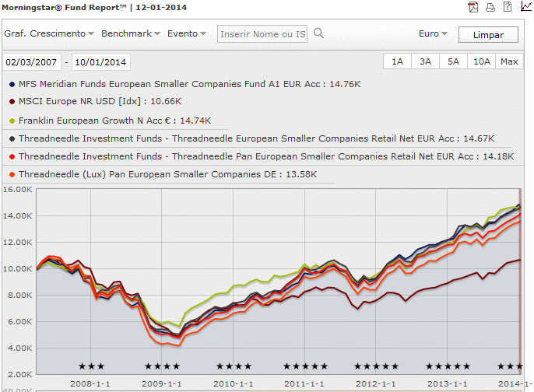Click the Threadneedle European Smaller grey dot
The width and height of the screenshot is (534, 392).
12,138
